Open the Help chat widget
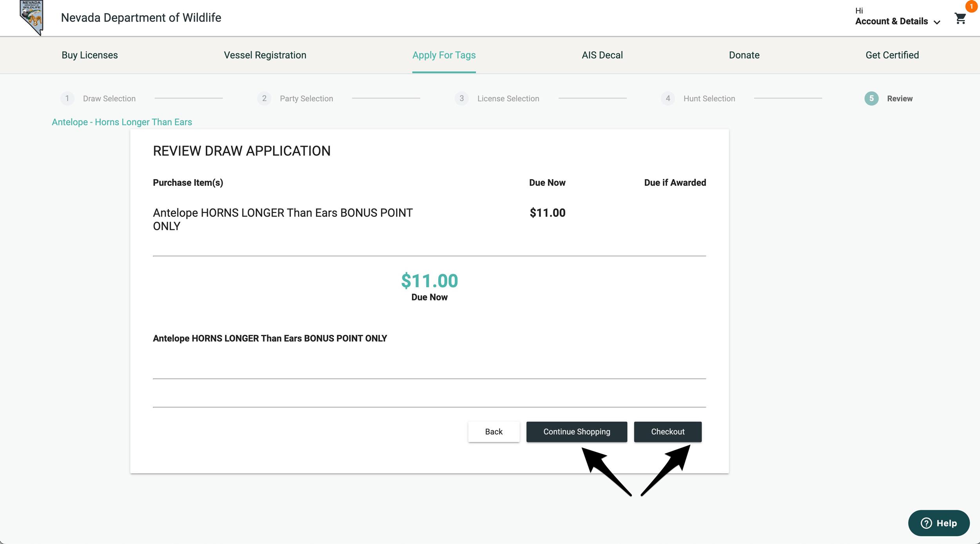This screenshot has width=980, height=544. point(939,523)
